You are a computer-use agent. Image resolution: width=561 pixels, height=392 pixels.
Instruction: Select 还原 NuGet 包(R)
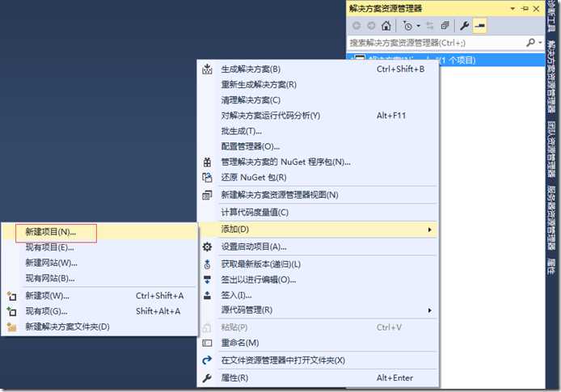(x=318, y=177)
